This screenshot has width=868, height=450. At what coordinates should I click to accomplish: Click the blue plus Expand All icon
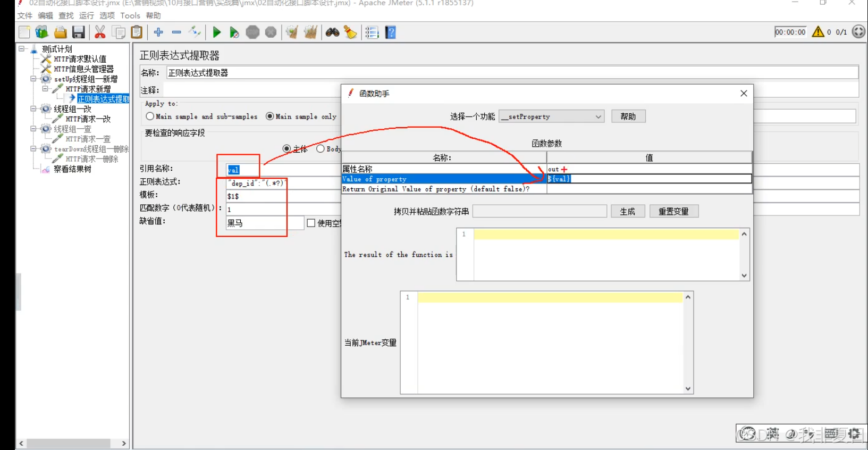click(158, 32)
